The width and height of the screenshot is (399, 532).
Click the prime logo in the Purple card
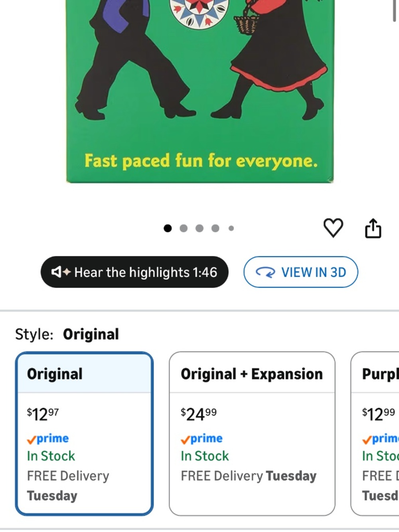click(x=380, y=439)
